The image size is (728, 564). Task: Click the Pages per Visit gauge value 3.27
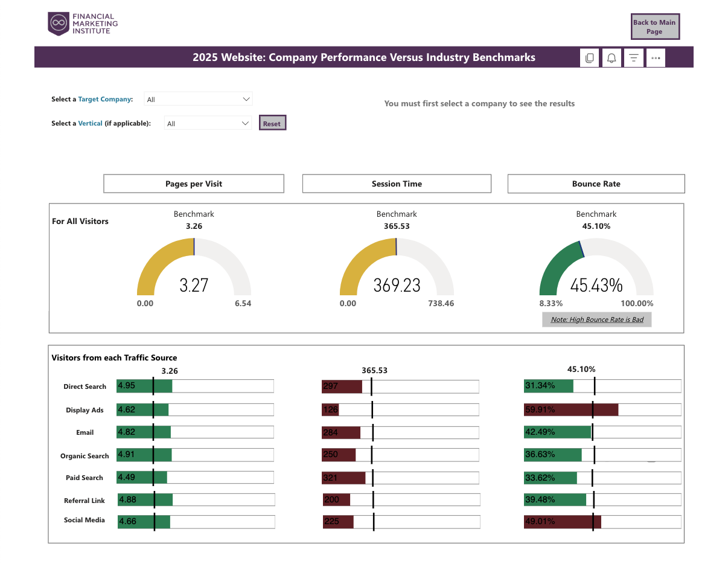[194, 285]
